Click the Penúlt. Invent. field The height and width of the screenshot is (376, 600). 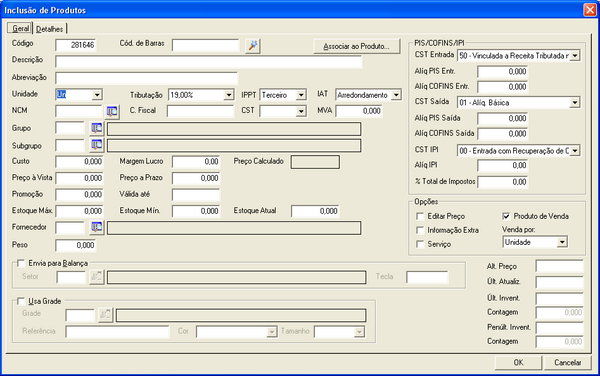tap(559, 328)
